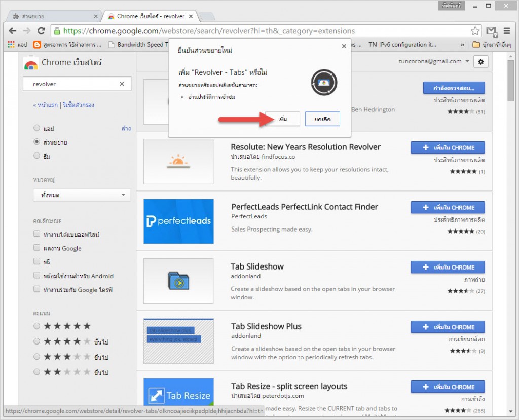This screenshot has width=519, height=420.
Task: Click the browser back arrow
Action: click(13, 31)
